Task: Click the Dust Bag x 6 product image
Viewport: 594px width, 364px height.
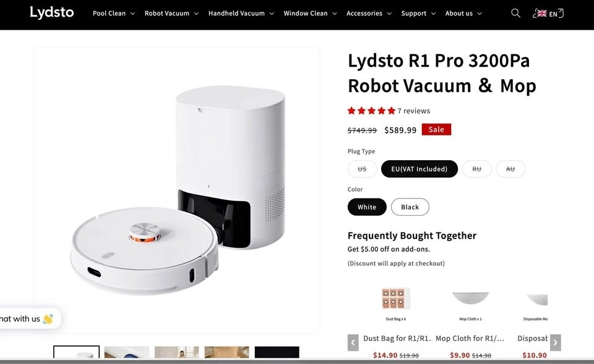Action: [x=395, y=298]
